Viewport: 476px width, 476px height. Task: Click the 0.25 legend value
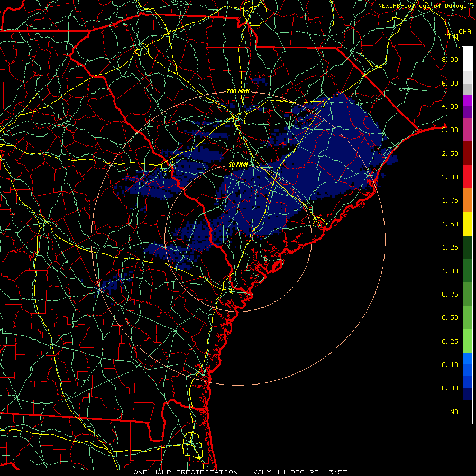(450, 342)
